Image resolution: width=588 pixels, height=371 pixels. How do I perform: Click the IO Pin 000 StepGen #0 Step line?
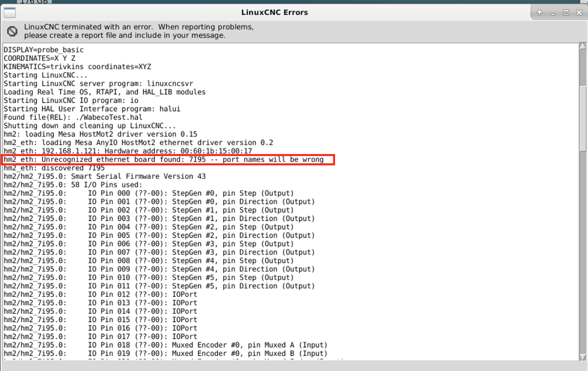pyautogui.click(x=149, y=194)
